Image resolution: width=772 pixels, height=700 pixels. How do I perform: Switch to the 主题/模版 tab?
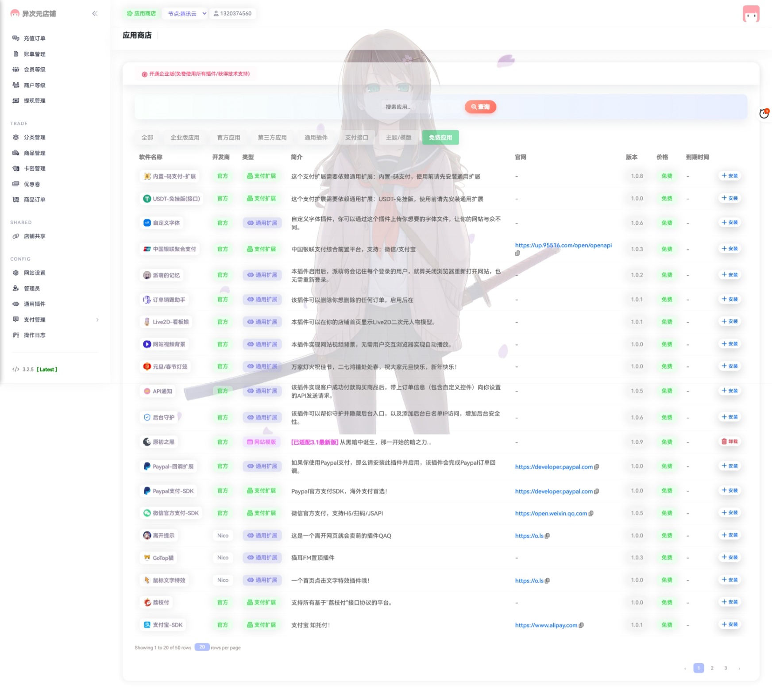398,138
